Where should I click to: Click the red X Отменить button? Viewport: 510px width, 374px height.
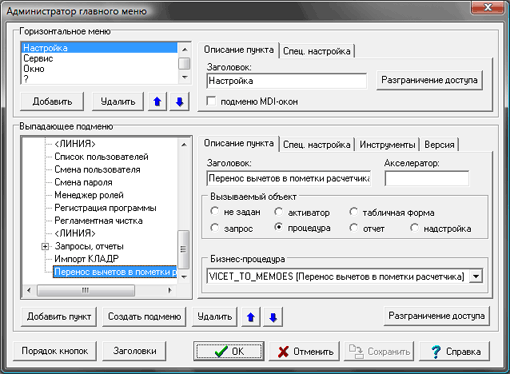pos(304,351)
